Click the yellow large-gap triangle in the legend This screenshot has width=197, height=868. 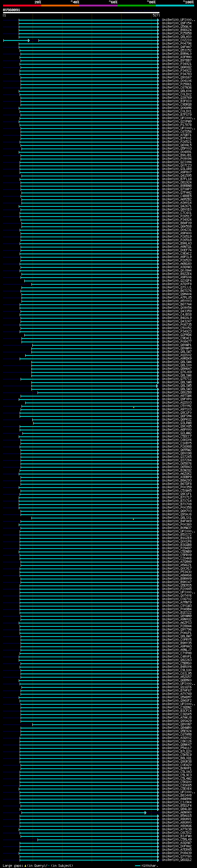pyautogui.click(x=25, y=865)
